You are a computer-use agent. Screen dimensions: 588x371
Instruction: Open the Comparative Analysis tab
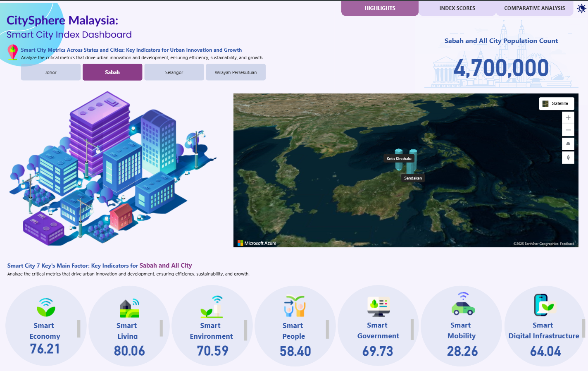pyautogui.click(x=534, y=8)
